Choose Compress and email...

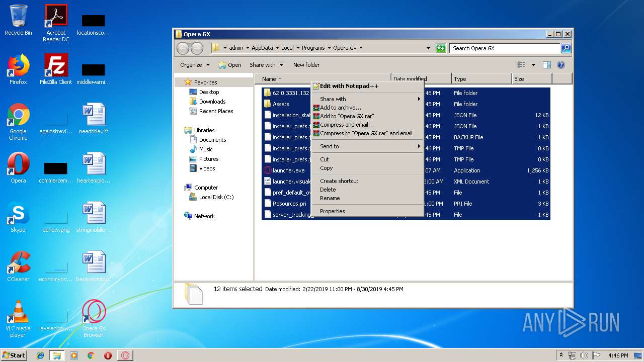pyautogui.click(x=366, y=125)
